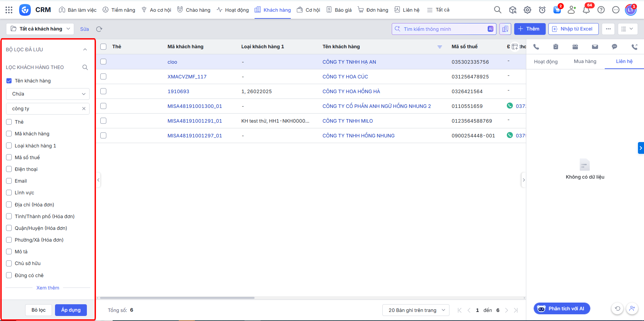Open the shopping cart icon in header
644x321 pixels.
557,10
